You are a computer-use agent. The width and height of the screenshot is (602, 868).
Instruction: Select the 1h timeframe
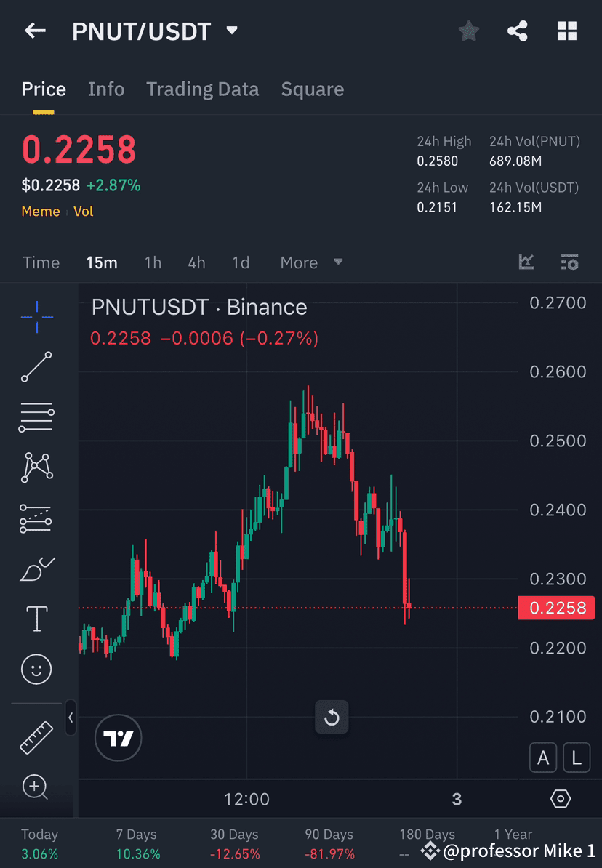(153, 262)
